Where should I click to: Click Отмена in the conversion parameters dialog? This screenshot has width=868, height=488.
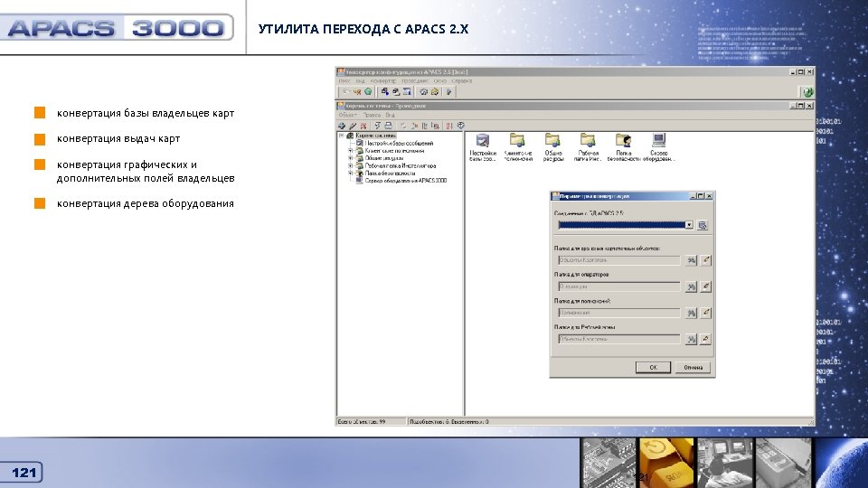(693, 368)
